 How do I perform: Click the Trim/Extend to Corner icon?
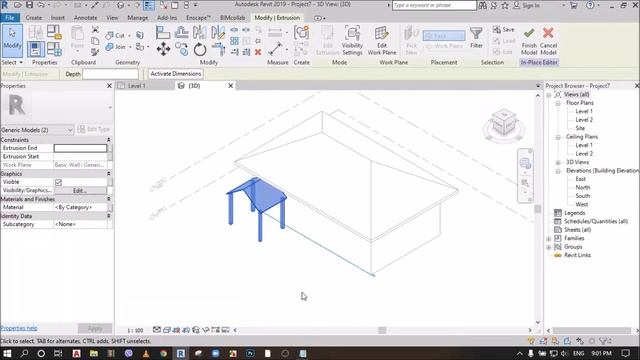click(x=218, y=49)
